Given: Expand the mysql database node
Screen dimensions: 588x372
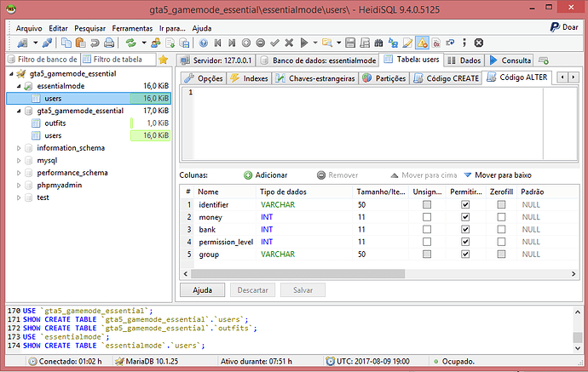Looking at the screenshot, I should (x=20, y=160).
